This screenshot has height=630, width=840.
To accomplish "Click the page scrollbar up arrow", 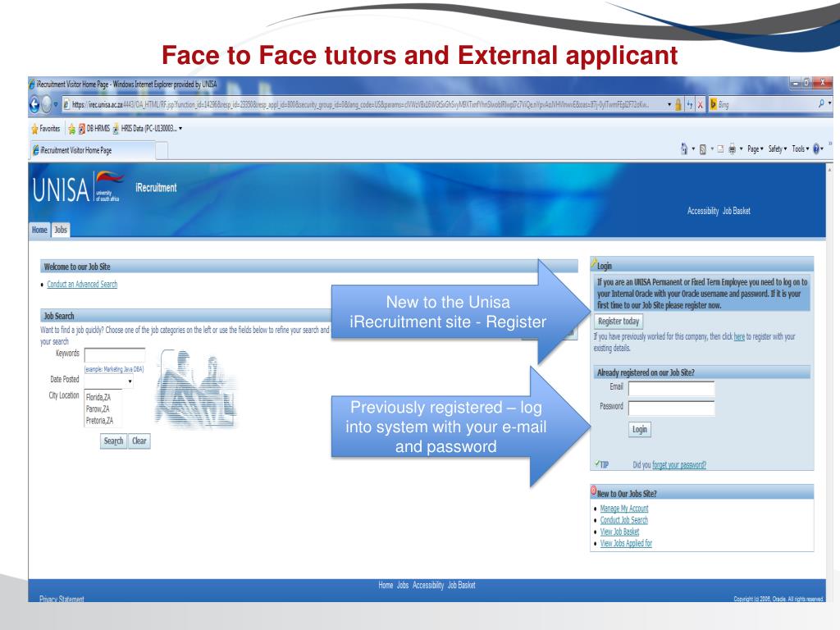I will pos(830,169).
